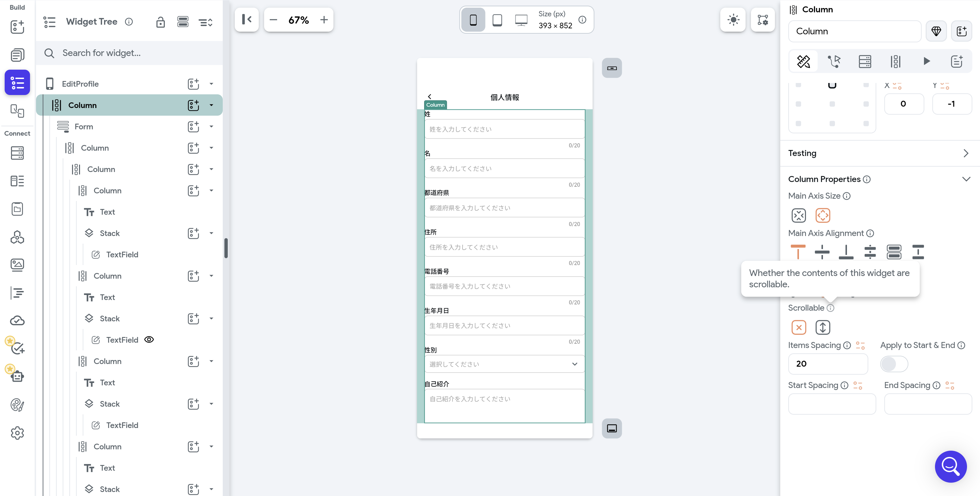Viewport: 980px width, 496px height.
Task: Open dropdown arrow beside Form widget
Action: [x=211, y=127]
